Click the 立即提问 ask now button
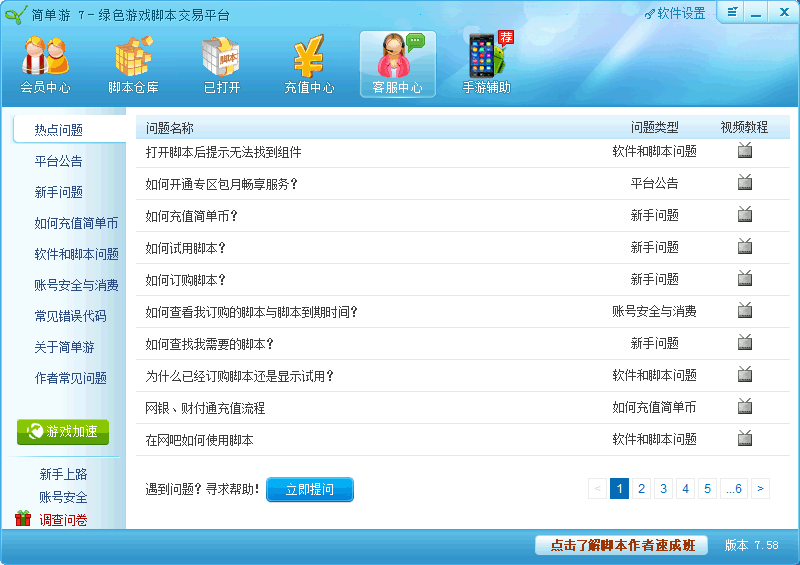This screenshot has width=800, height=565. click(309, 489)
